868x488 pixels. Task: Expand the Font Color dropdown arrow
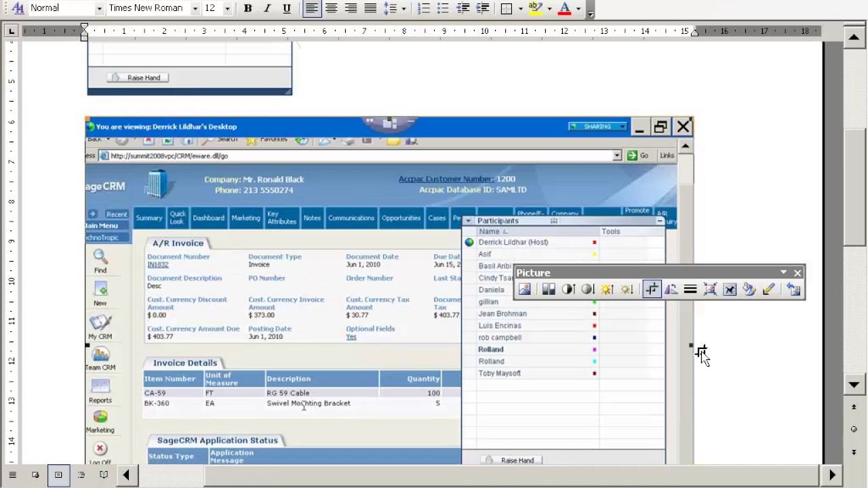(x=578, y=8)
